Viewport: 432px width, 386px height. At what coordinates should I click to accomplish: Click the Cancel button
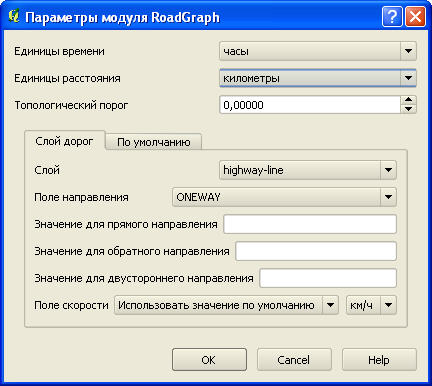coord(294,360)
